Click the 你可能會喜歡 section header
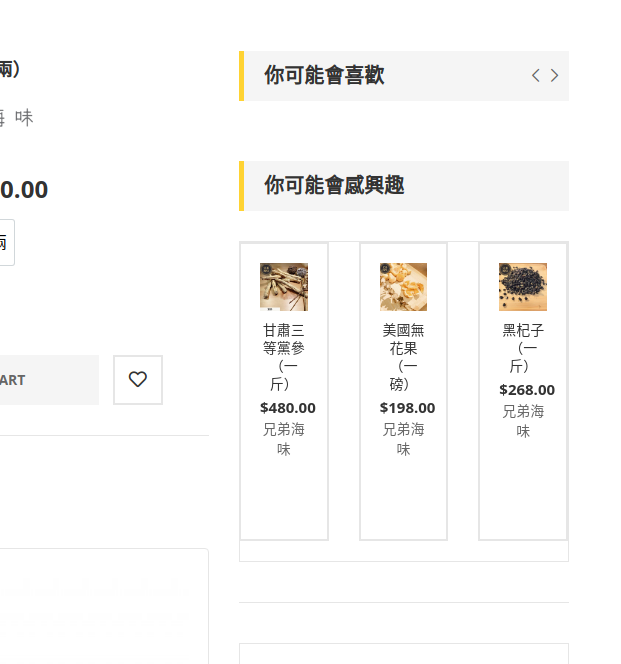621x664 pixels. click(x=324, y=76)
